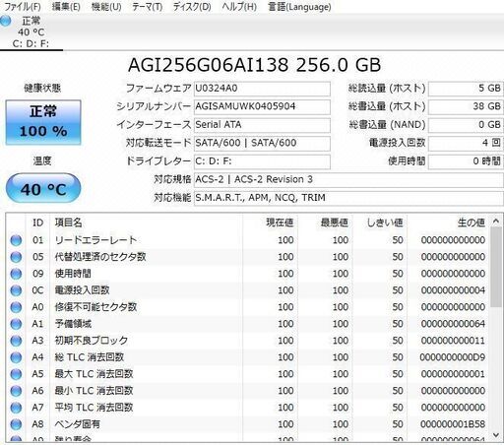Select the ベンダ固有 attribute name

(77, 424)
